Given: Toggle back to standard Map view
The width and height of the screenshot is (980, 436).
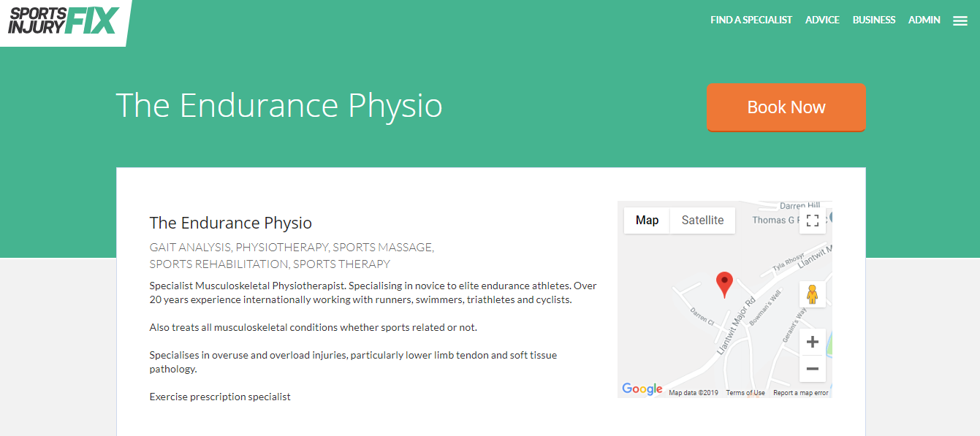Looking at the screenshot, I should point(646,220).
